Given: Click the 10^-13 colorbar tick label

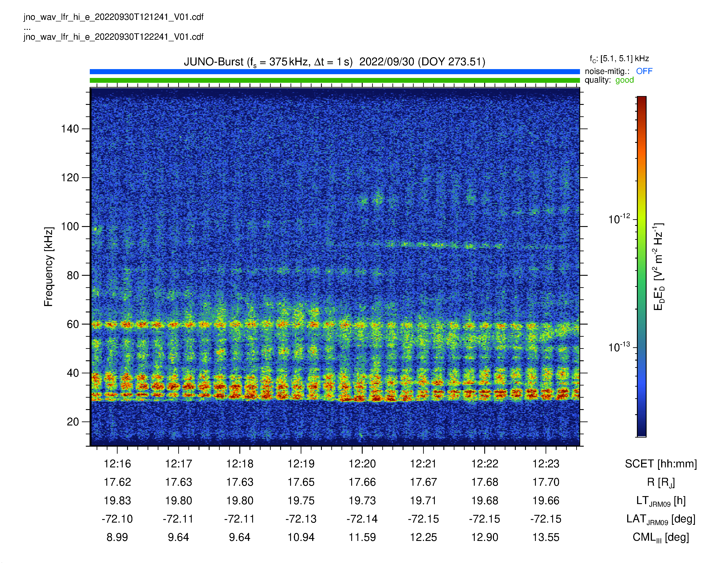Looking at the screenshot, I should [619, 347].
